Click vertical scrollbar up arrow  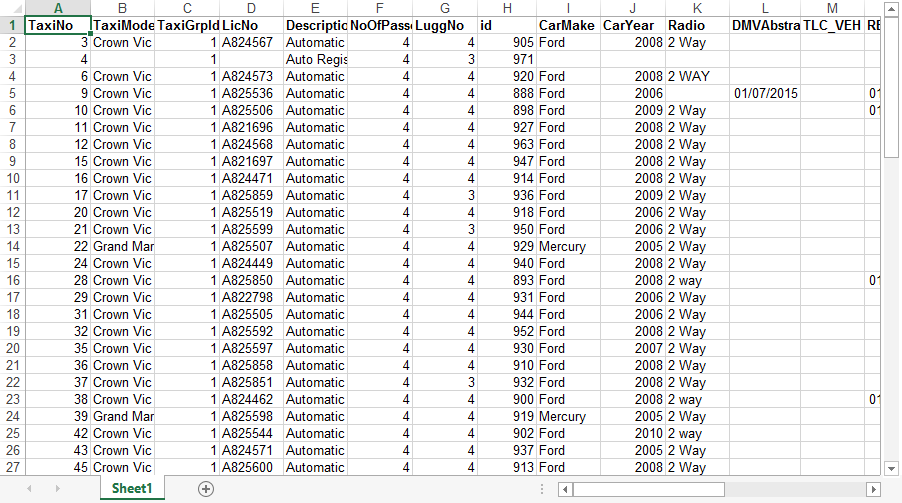pyautogui.click(x=892, y=8)
